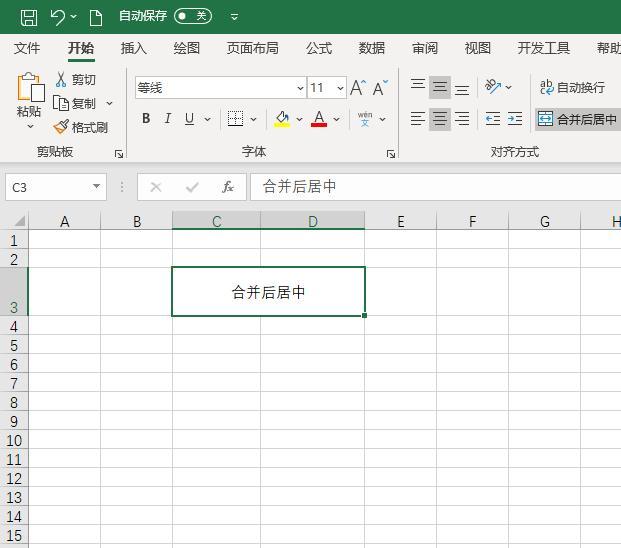Toggle Bold formatting
This screenshot has height=548, width=621.
tap(146, 119)
